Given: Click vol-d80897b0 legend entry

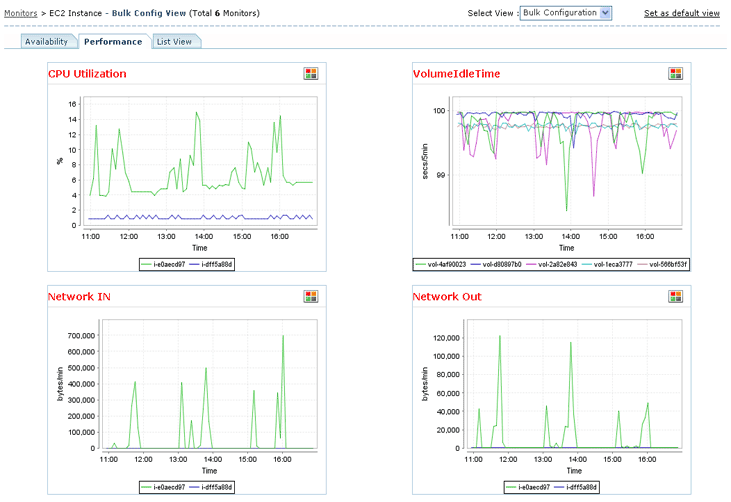Looking at the screenshot, I should tap(496, 264).
